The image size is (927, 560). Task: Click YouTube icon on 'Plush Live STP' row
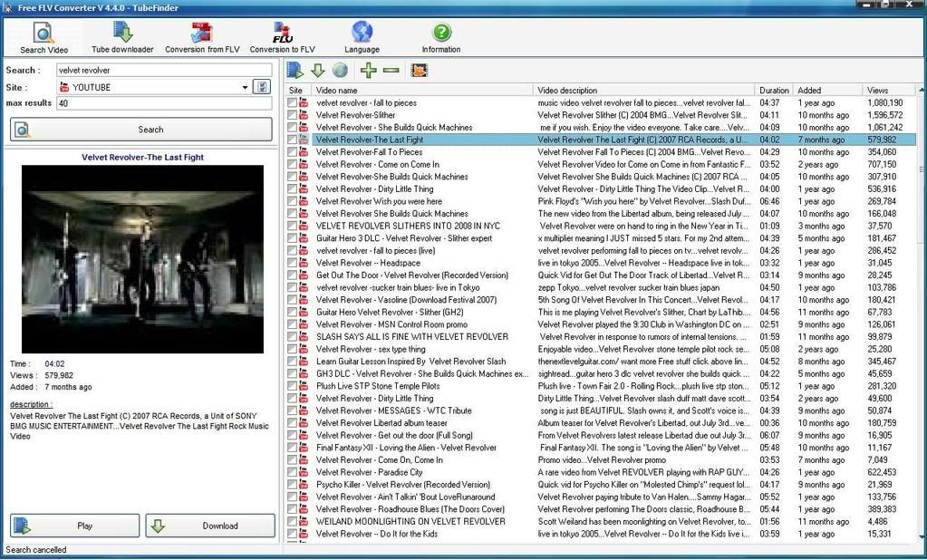point(304,386)
